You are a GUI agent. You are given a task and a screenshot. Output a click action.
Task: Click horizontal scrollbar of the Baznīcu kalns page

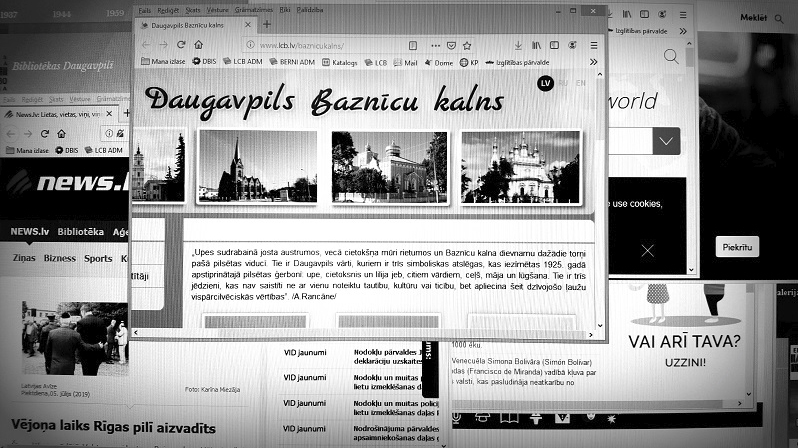pos(363,334)
